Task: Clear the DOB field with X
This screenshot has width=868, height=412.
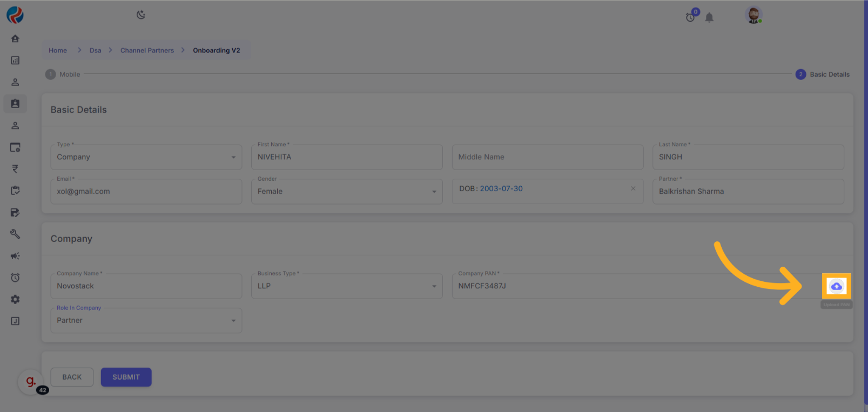Action: [633, 188]
